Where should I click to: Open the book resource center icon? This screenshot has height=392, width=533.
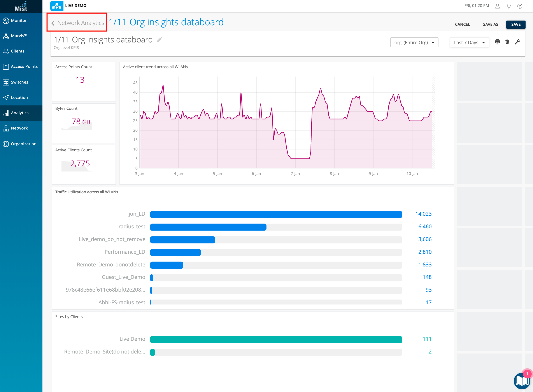522,381
